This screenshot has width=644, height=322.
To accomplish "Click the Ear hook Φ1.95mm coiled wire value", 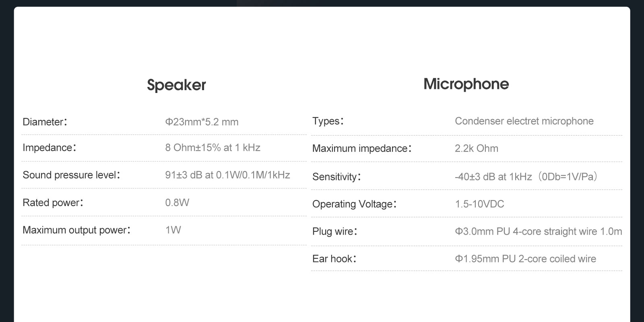I will click(525, 259).
